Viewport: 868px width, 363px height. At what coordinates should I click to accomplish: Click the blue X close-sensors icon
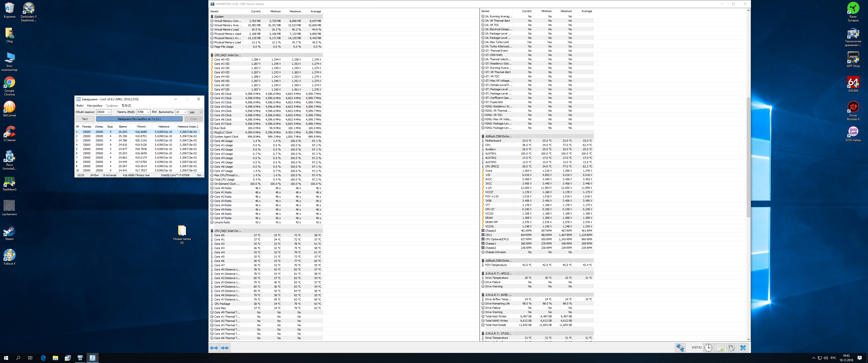[743, 348]
